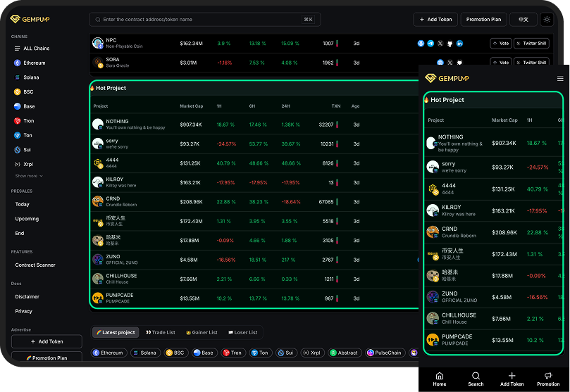Filter by Solana chip

(x=145, y=353)
